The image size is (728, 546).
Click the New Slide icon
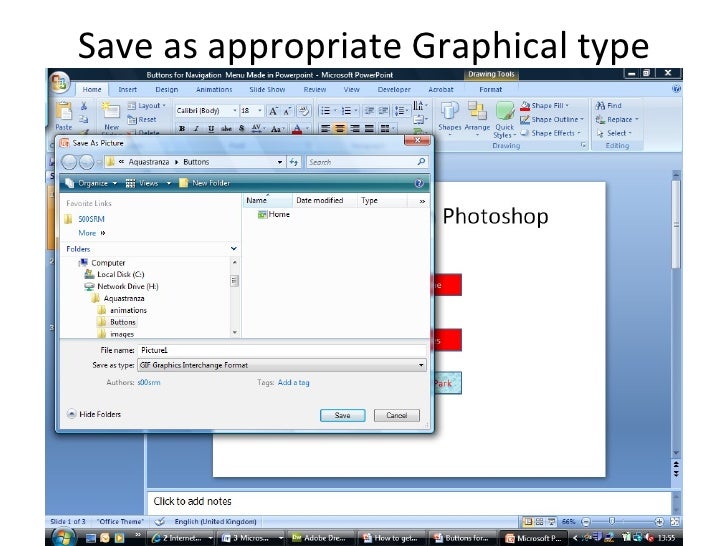[111, 110]
